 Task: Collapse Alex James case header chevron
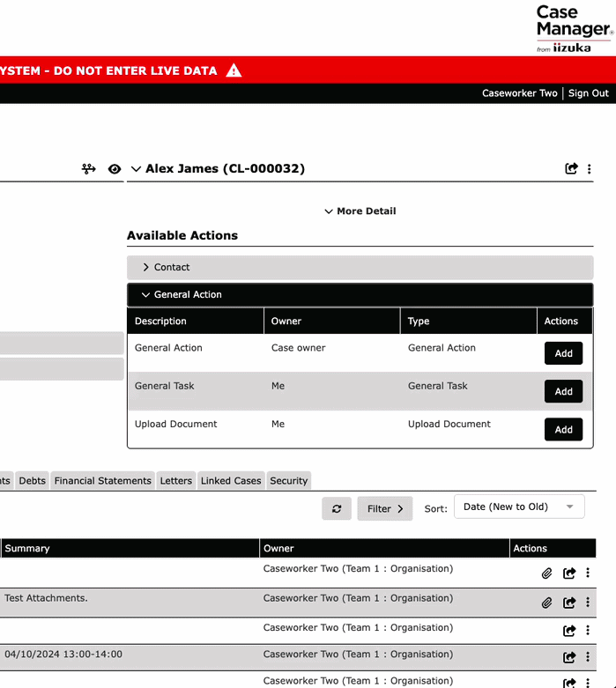pyautogui.click(x=136, y=169)
